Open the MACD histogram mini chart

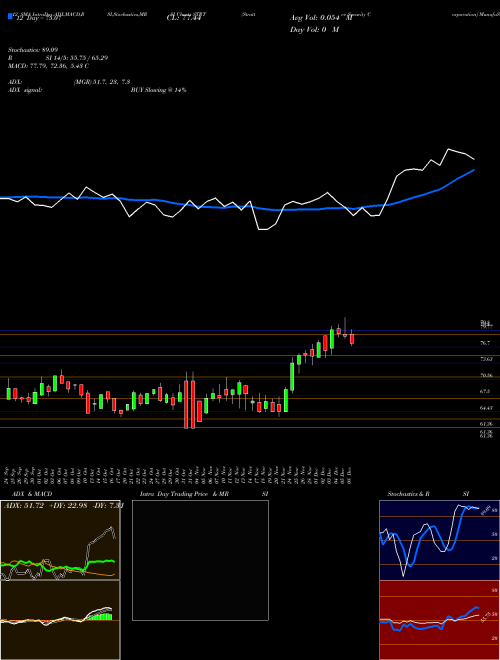[x=60, y=620]
